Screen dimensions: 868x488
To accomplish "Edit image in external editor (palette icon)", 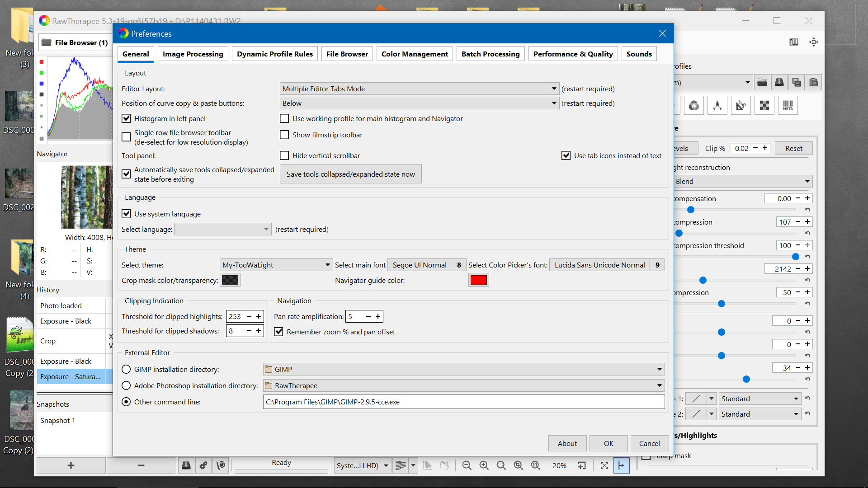I will point(221,465).
